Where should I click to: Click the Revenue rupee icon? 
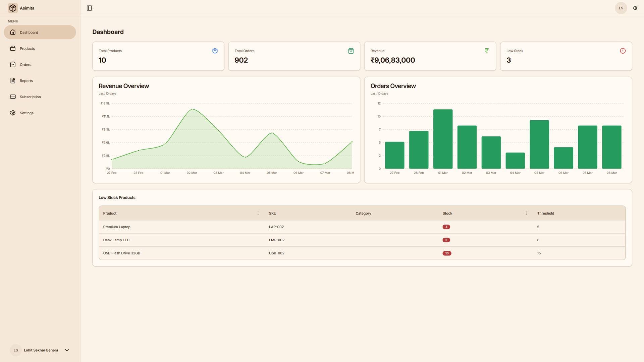[x=487, y=51]
